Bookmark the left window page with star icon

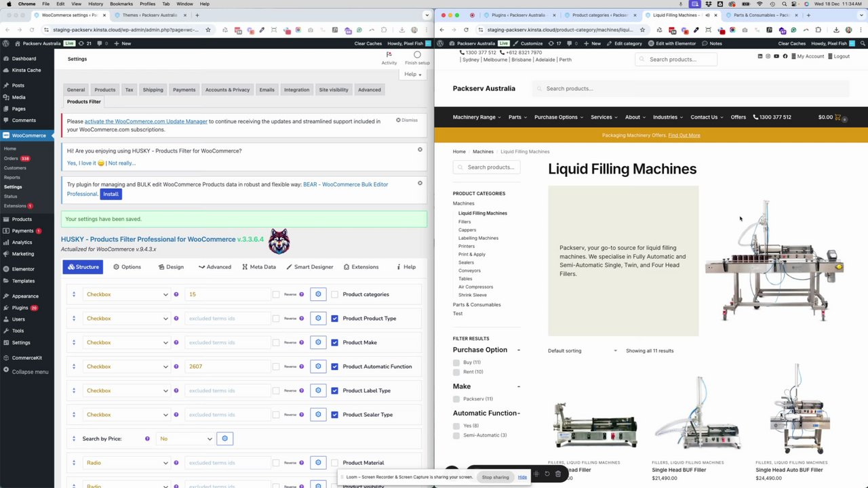(x=208, y=30)
